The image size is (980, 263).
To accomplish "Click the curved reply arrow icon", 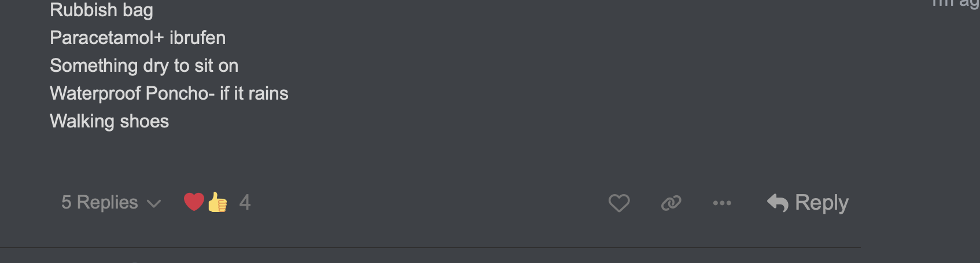I will click(x=778, y=203).
